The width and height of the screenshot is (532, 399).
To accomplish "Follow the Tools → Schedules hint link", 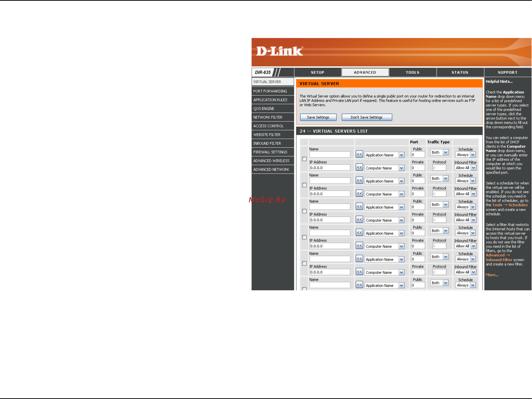I will 510,205.
